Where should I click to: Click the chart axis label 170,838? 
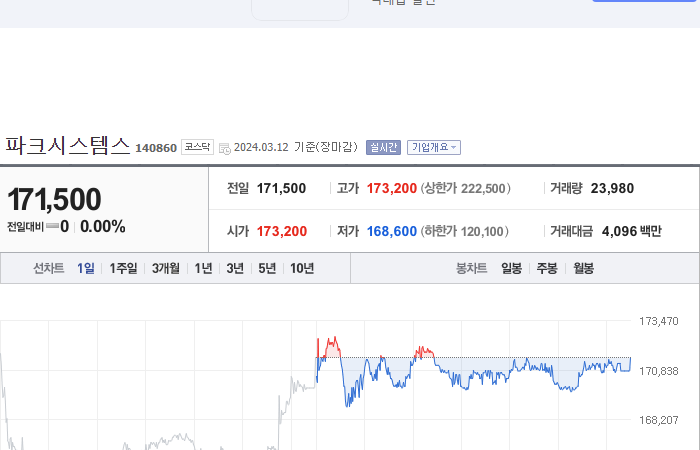(x=658, y=371)
